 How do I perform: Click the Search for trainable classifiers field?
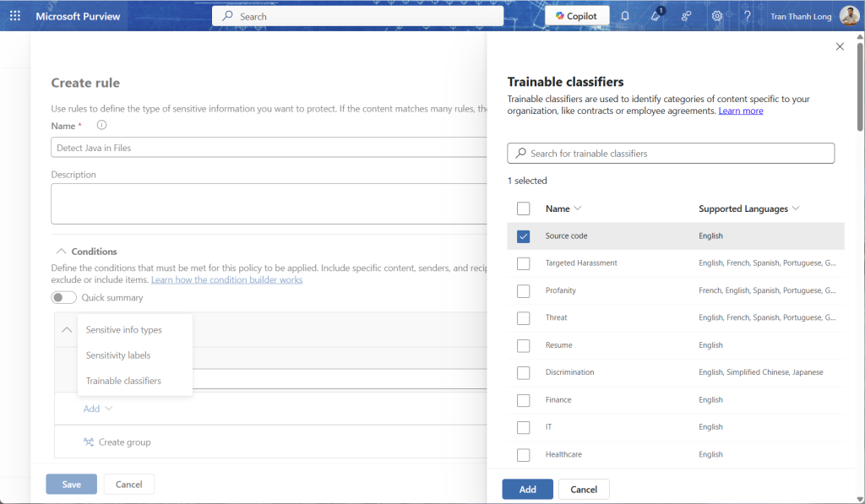671,154
